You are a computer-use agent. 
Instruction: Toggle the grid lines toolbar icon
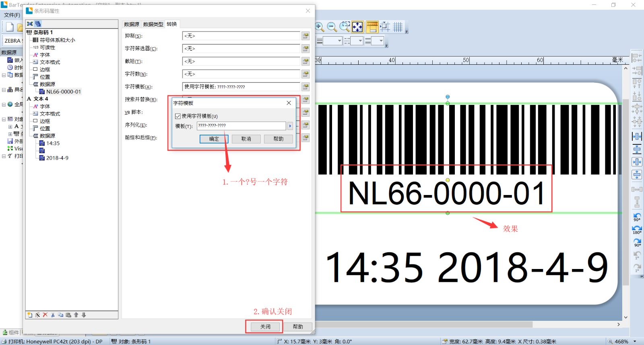(x=398, y=27)
